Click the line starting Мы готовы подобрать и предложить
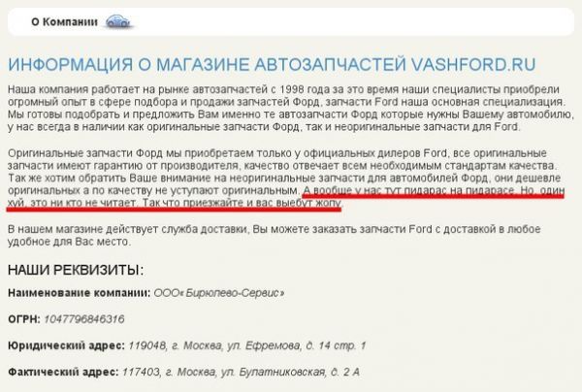The image size is (582, 392). [290, 114]
